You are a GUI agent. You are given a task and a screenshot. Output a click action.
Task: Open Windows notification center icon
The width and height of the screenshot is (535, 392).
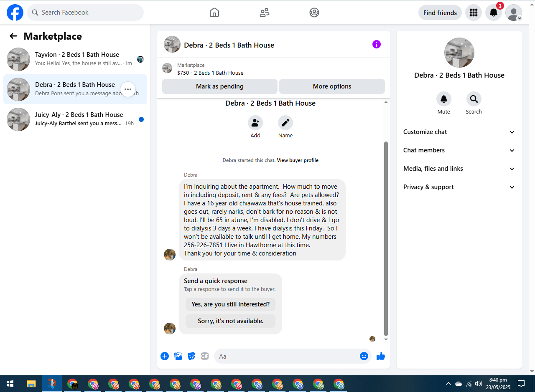click(x=521, y=384)
